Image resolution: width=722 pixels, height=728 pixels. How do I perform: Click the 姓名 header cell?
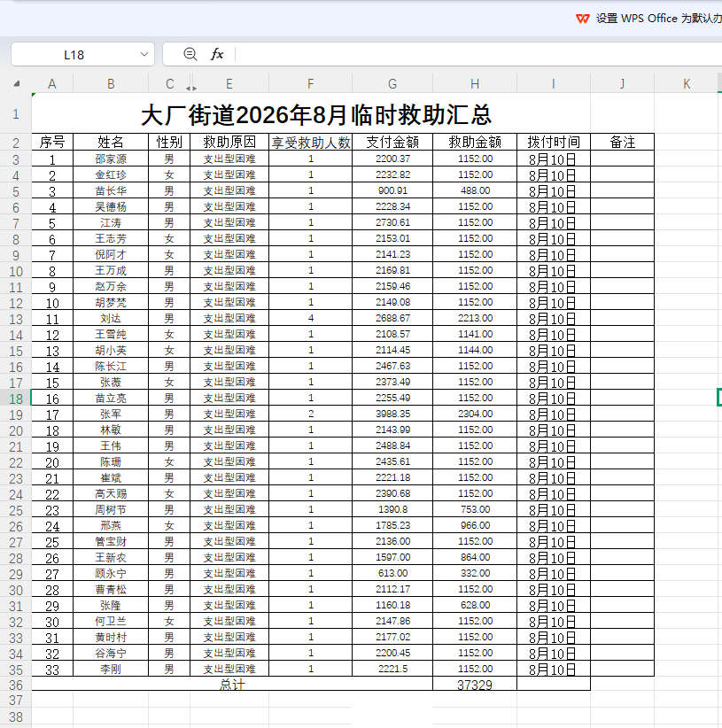coord(111,142)
